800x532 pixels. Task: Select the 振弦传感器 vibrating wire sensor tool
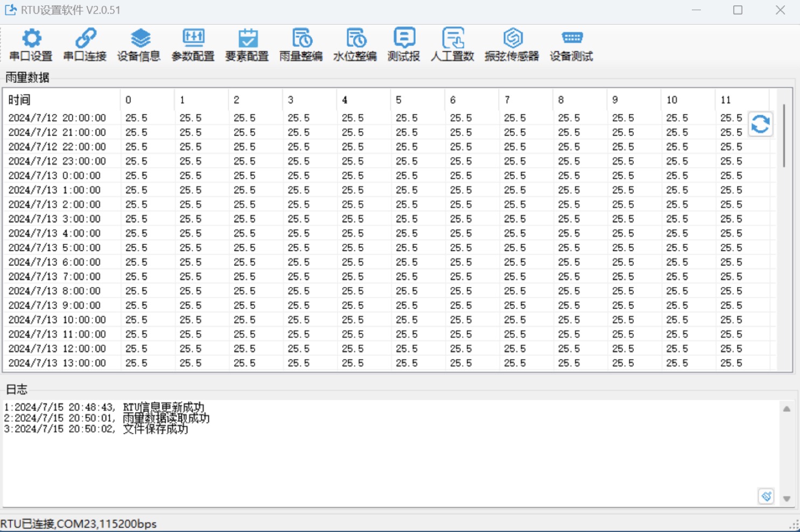512,45
